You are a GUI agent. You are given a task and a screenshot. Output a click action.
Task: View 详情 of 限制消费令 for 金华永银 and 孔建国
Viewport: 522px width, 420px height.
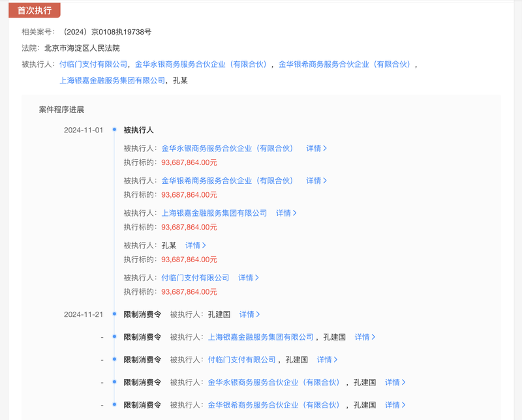395,382
